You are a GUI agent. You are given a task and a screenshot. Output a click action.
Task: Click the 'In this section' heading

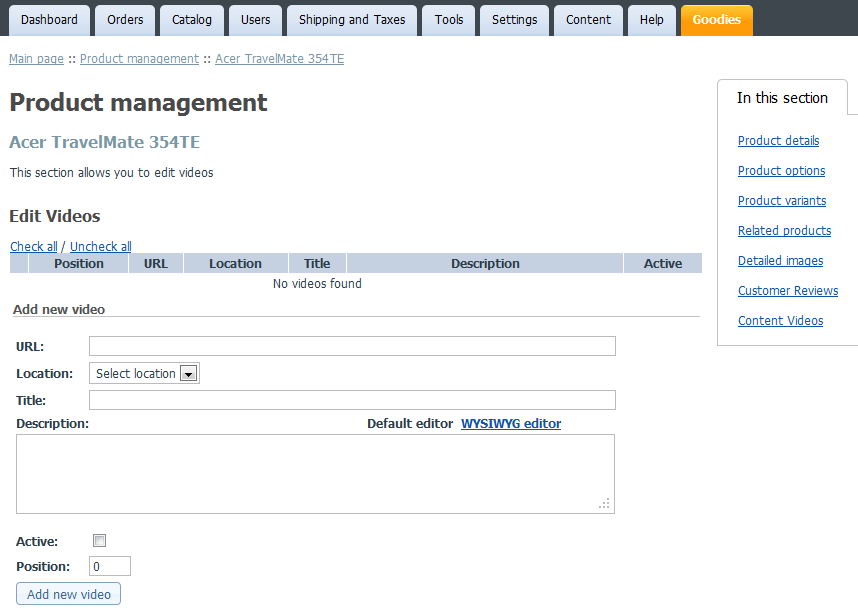tap(782, 98)
